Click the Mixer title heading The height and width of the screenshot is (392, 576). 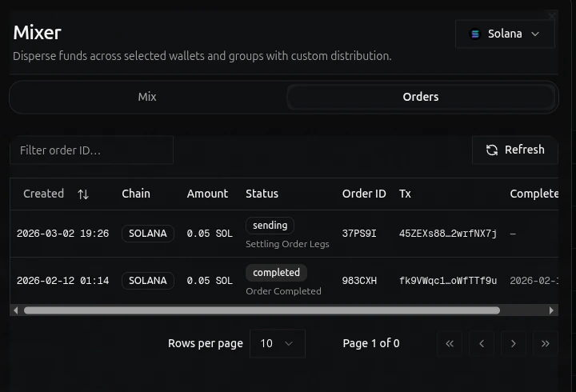37,33
